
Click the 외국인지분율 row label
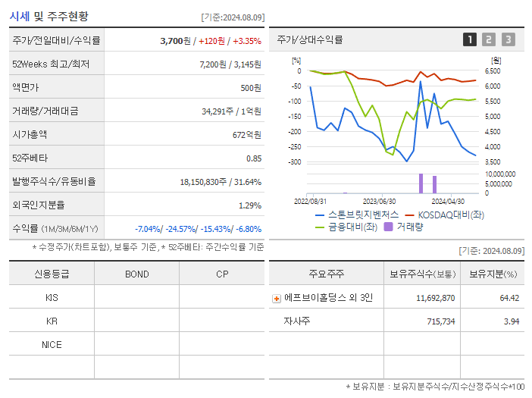coord(39,205)
